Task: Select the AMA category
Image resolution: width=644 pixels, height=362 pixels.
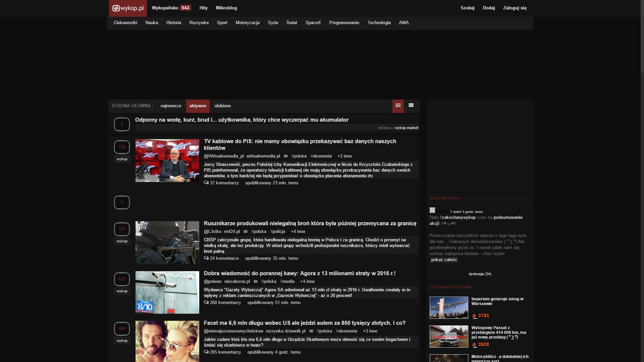Action: click(404, 22)
